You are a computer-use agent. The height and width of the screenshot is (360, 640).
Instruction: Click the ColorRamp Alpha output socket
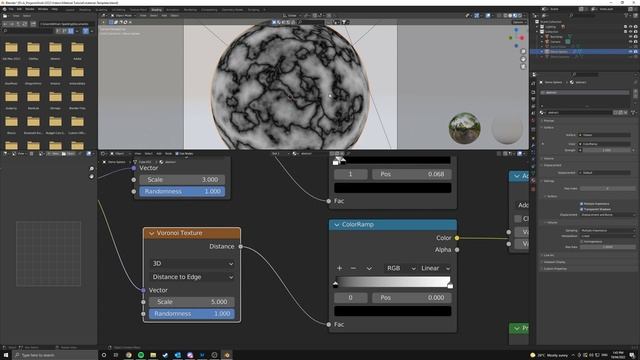click(457, 250)
